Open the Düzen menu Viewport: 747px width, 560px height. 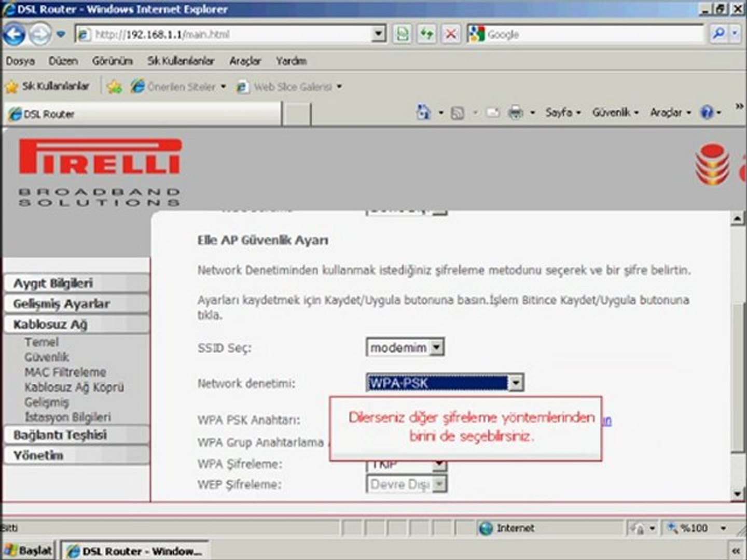(63, 61)
